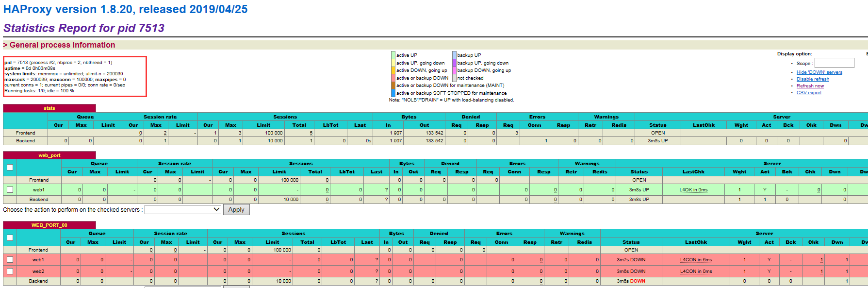This screenshot has height=288, width=868.
Task: Click the 'not checked' legend swatch
Action: point(455,78)
